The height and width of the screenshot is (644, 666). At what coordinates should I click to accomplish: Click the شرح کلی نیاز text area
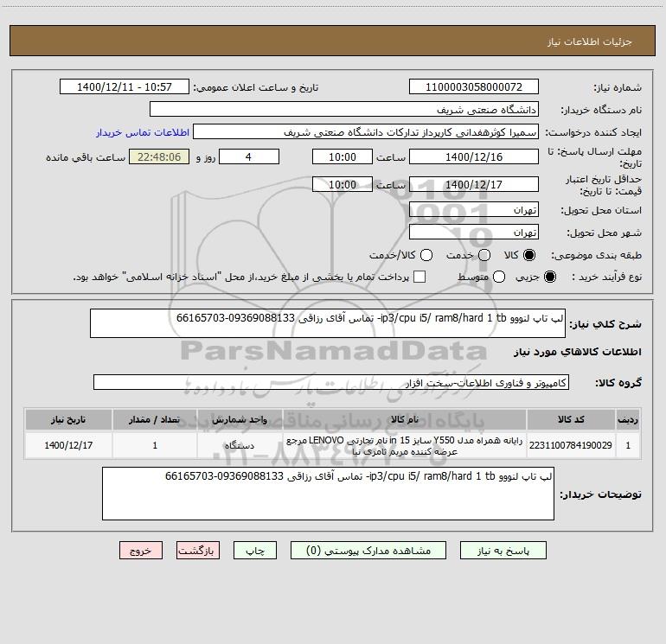tap(328, 323)
